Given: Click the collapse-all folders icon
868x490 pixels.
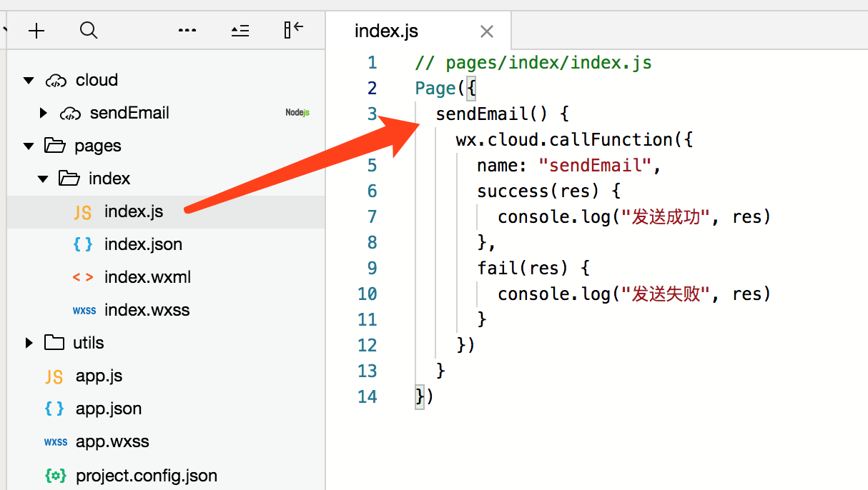Looking at the screenshot, I should pos(240,31).
